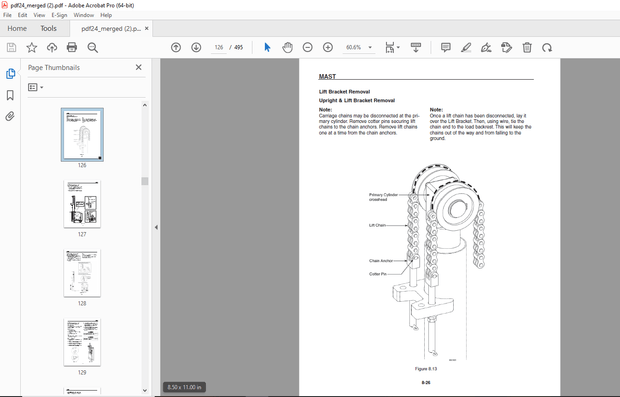Viewport: 620px width, 397px height.
Task: Open the Edit menu
Action: tap(23, 15)
